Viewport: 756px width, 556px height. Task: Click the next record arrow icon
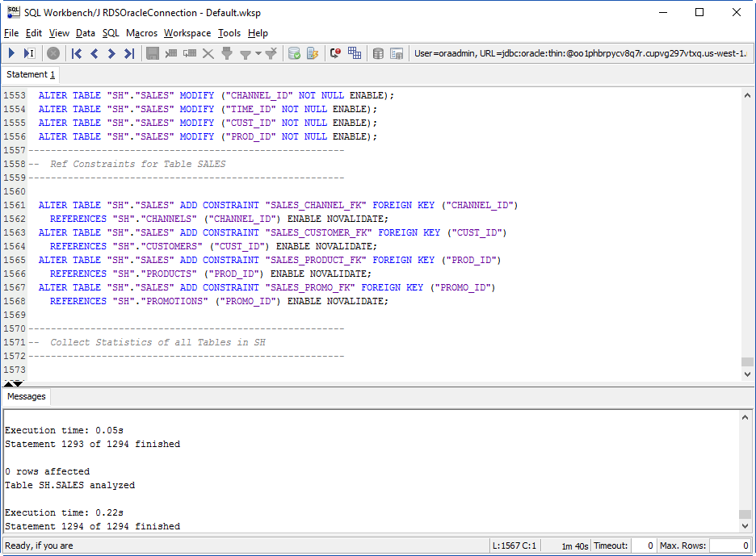click(x=111, y=53)
